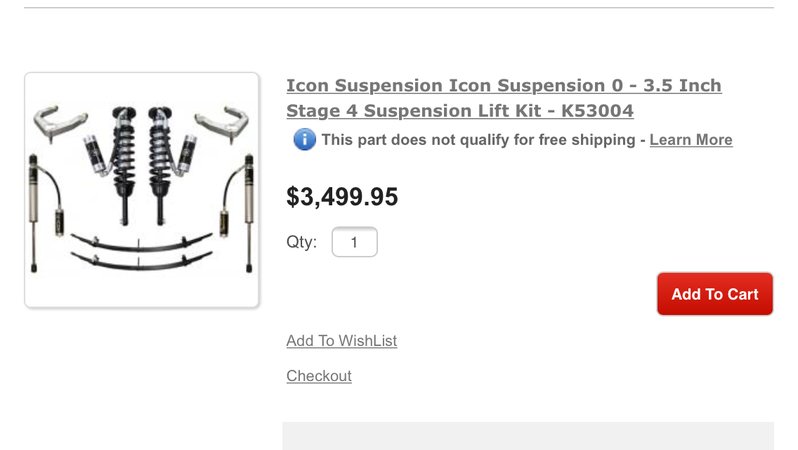The height and width of the screenshot is (450, 798).
Task: Go to Checkout via the link
Action: click(319, 376)
